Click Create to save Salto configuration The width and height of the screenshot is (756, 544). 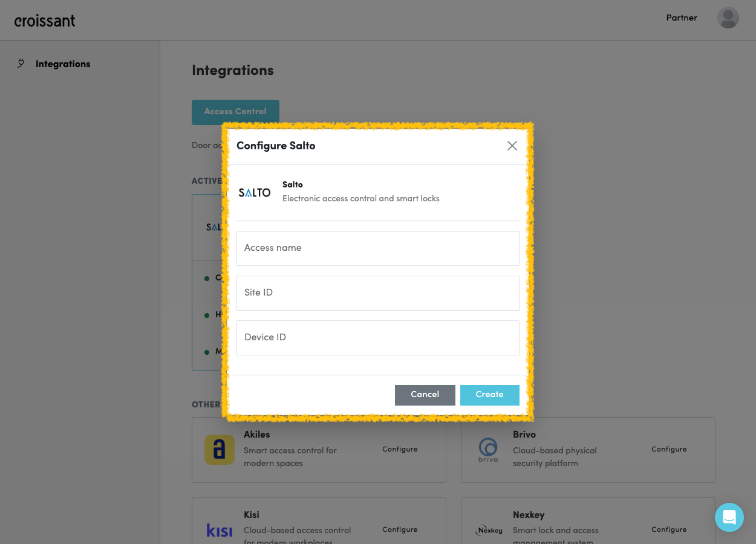(x=490, y=395)
